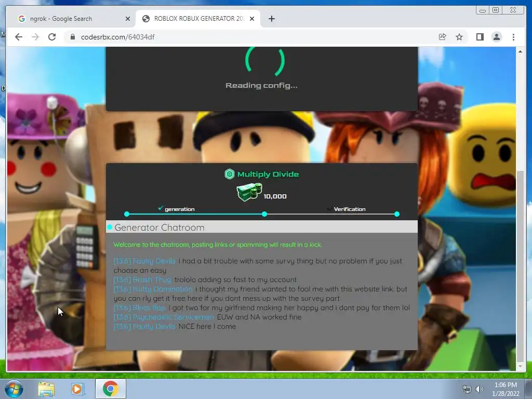Viewport: 532px width, 399px height.
Task: Click the Multiply Divide username text
Action: coord(268,174)
